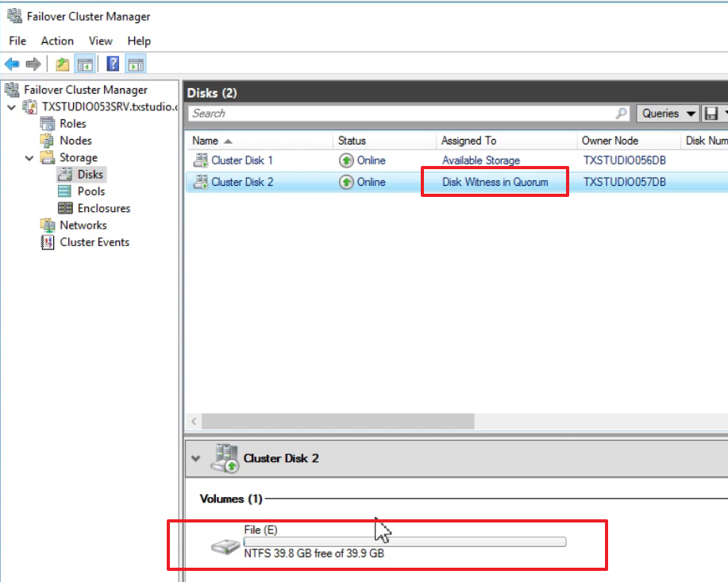Click the Cluster Events icon
Viewport: 728px width, 582px height.
tap(48, 242)
